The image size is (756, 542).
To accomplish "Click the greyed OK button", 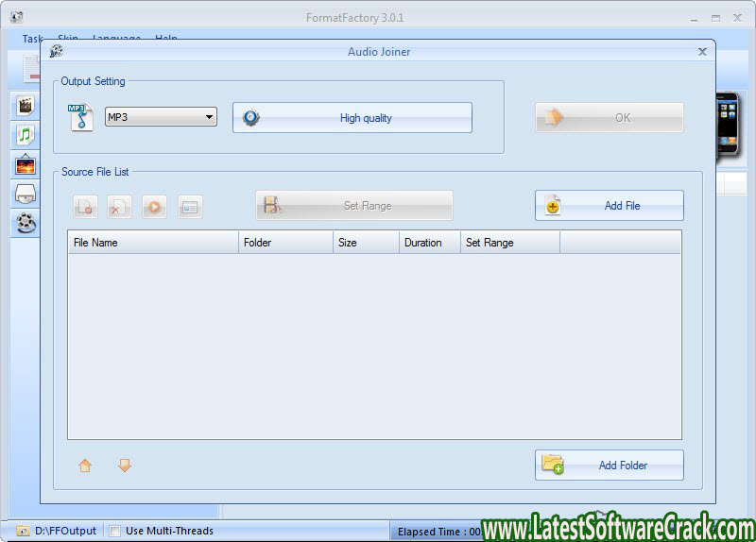I will (610, 117).
